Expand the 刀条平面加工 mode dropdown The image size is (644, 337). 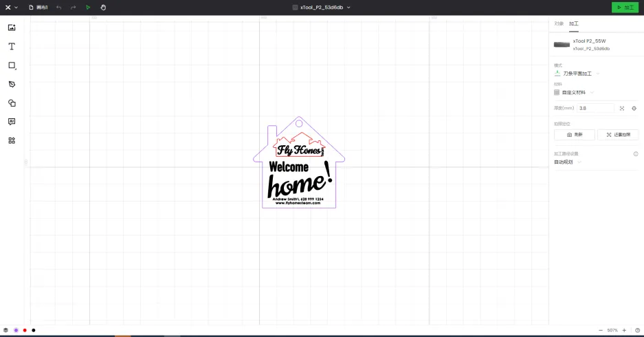(577, 74)
